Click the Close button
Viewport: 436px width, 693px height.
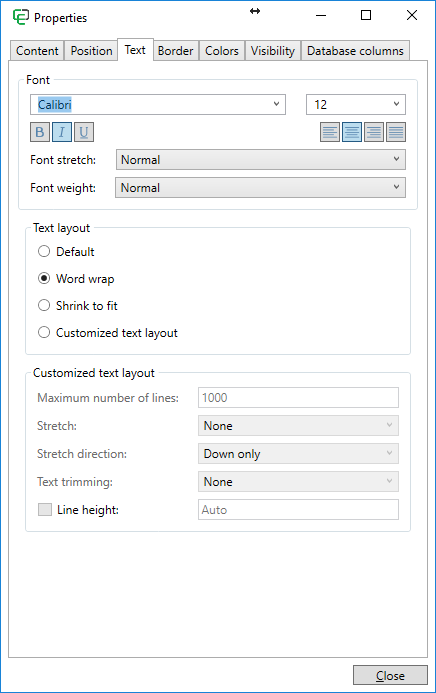tap(390, 675)
